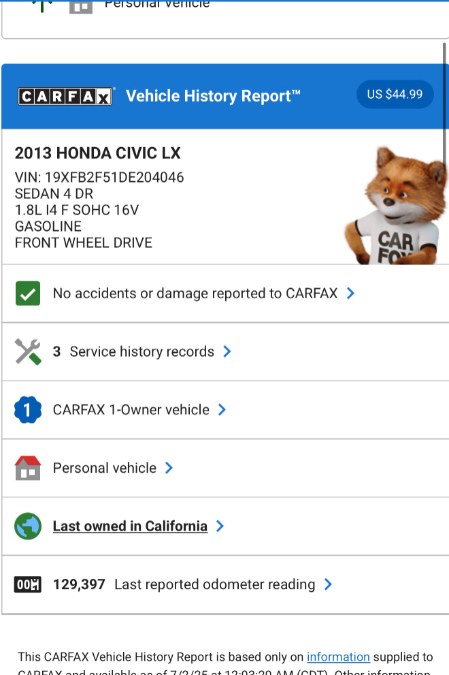The width and height of the screenshot is (449, 675).
Task: Expand the CARFAX 1-Owner vehicle chevron
Action: tap(222, 409)
